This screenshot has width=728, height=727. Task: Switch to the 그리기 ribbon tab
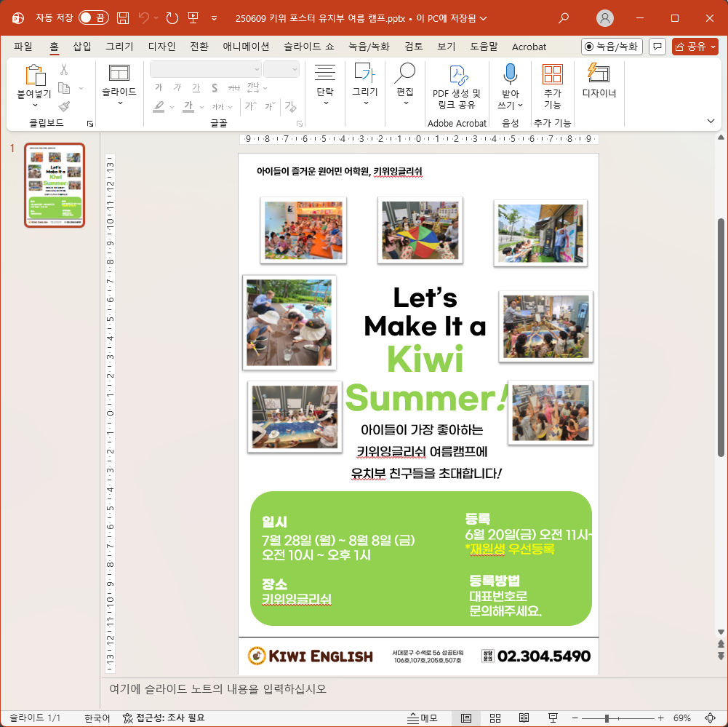coord(120,47)
